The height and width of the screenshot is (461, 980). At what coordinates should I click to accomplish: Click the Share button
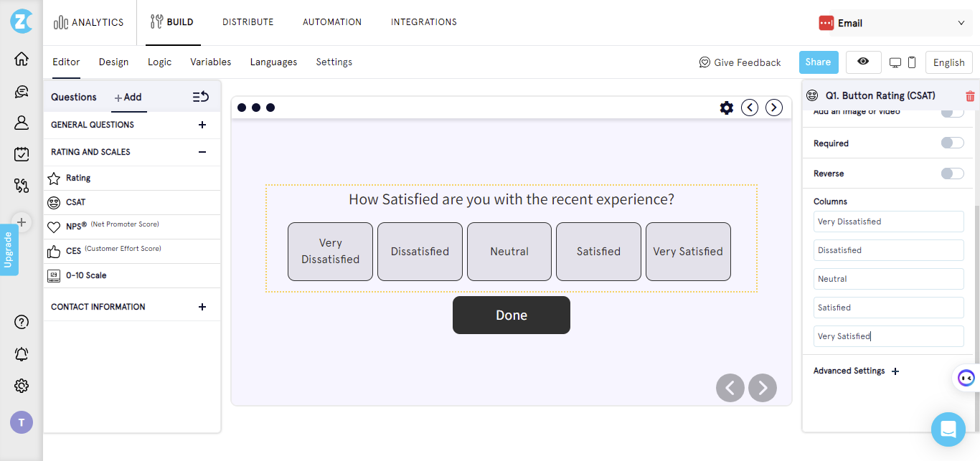point(818,62)
